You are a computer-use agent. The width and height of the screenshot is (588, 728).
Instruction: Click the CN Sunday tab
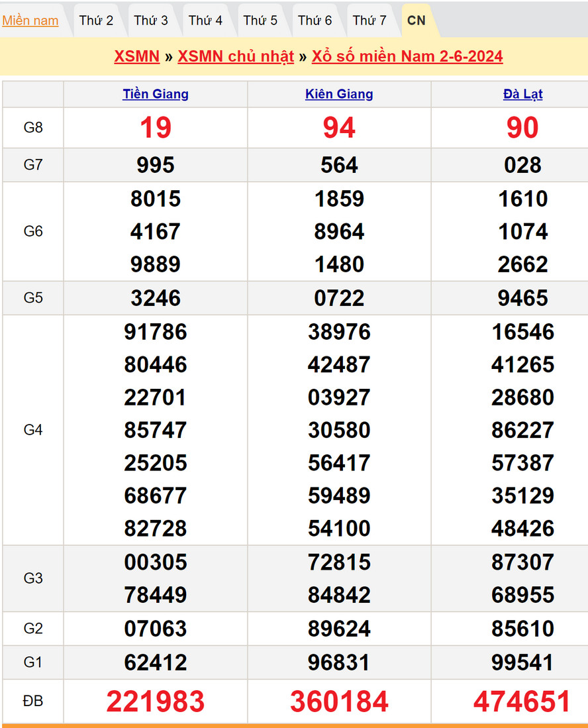416,21
